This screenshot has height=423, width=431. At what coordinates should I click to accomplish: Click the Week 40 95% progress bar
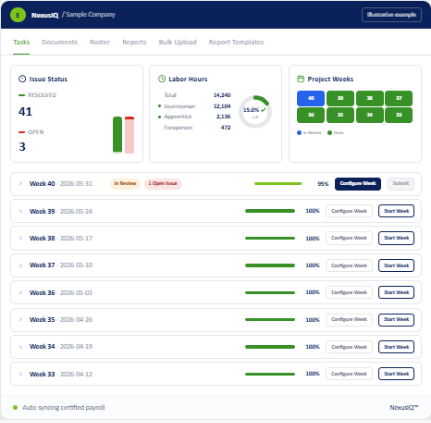[x=278, y=184]
